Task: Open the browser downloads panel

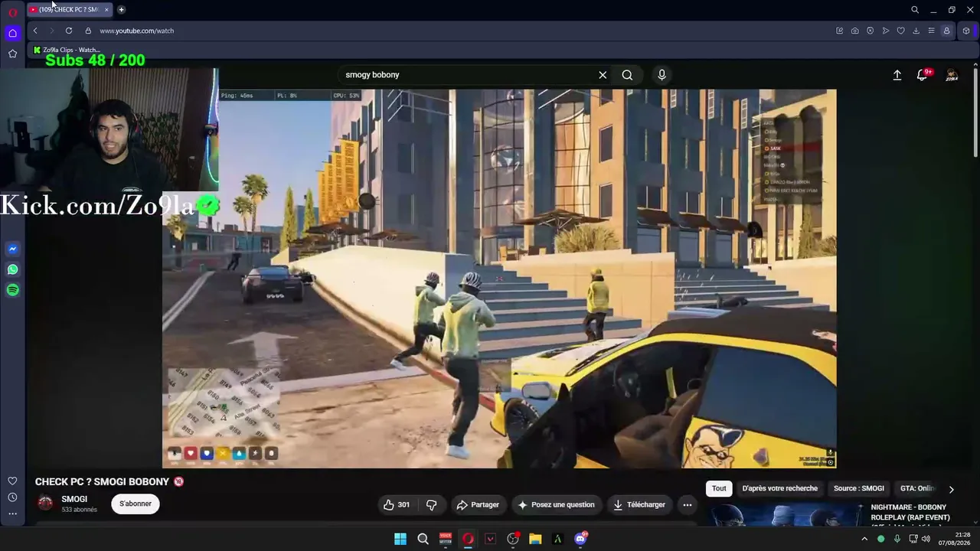Action: point(916,31)
